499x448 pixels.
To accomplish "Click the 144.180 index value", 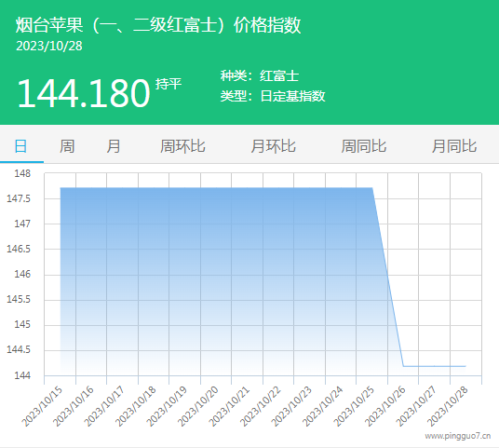I will (x=84, y=93).
